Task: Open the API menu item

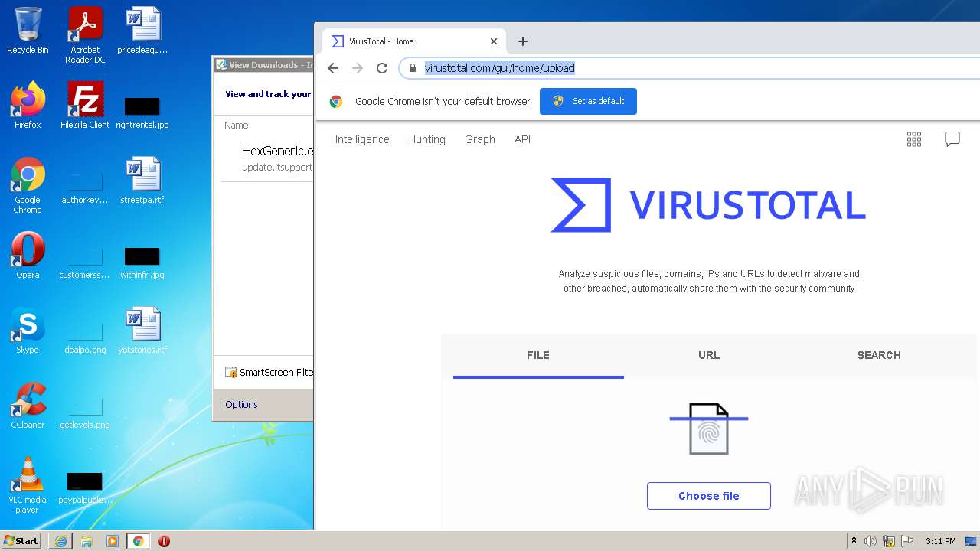Action: [x=522, y=139]
